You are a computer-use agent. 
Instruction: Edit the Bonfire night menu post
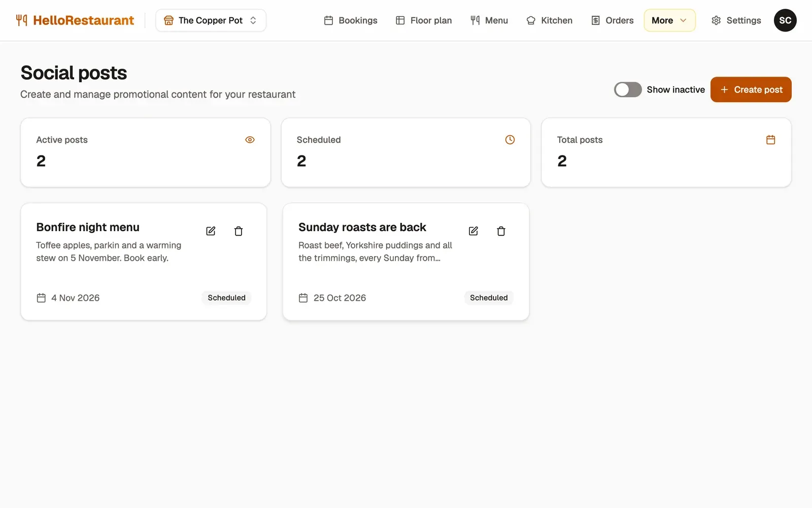pyautogui.click(x=211, y=231)
